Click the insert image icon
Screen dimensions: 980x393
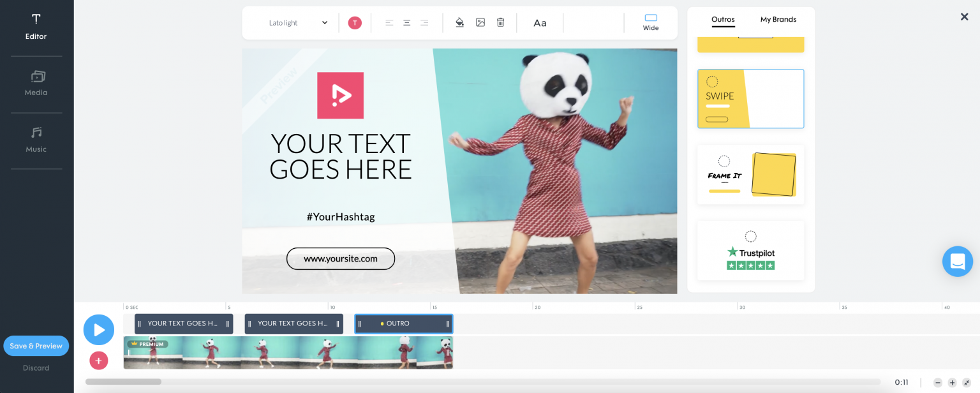pyautogui.click(x=480, y=23)
